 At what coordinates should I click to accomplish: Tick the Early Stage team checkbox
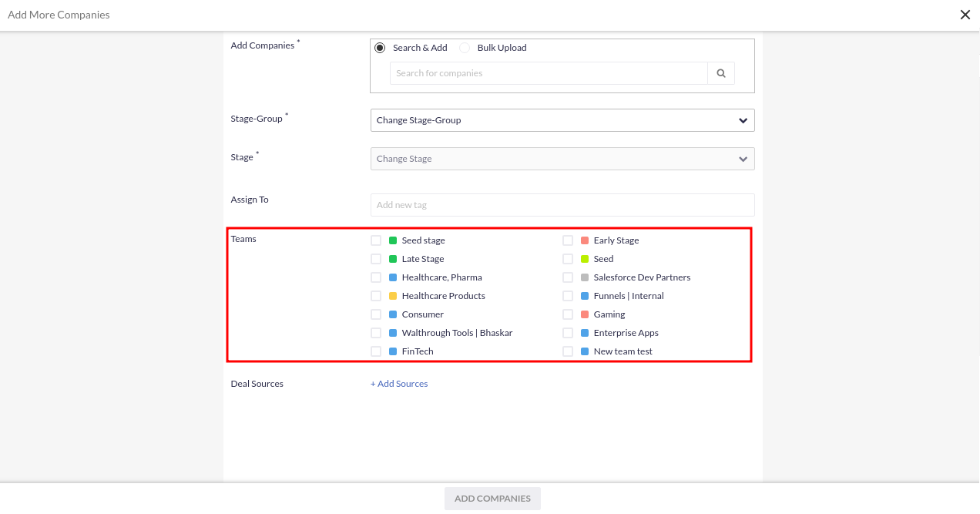(x=568, y=240)
